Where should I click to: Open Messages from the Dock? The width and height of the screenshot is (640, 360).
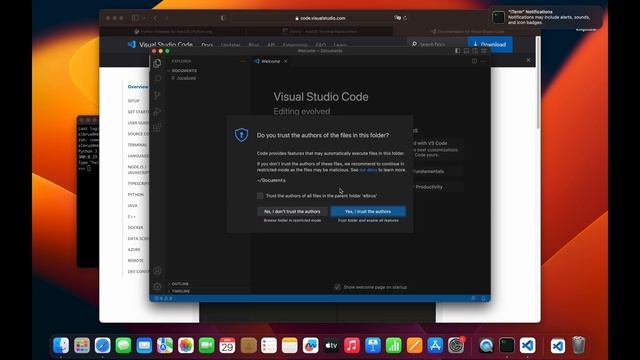pos(123,345)
